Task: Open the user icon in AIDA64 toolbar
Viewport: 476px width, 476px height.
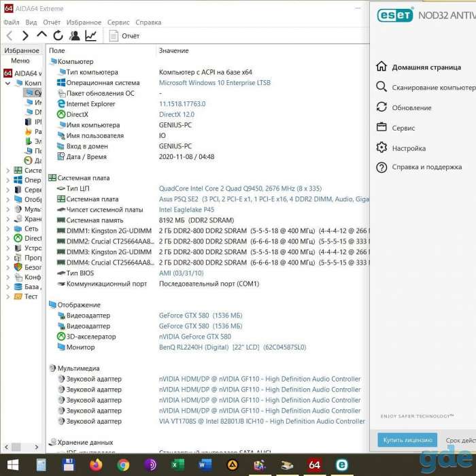Action: click(74, 35)
